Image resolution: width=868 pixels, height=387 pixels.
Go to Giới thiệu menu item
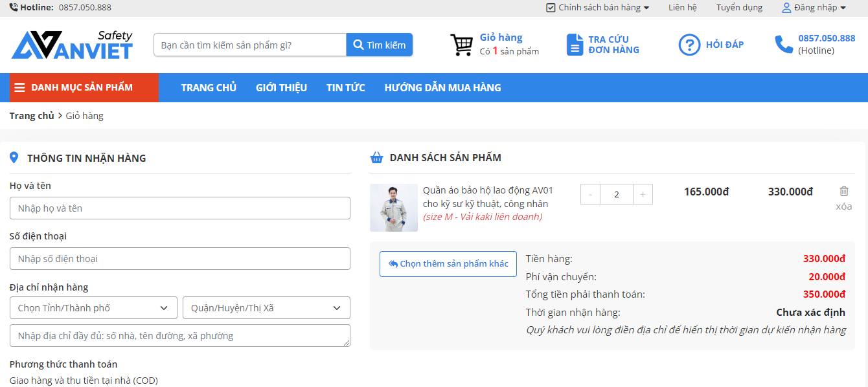tap(281, 87)
